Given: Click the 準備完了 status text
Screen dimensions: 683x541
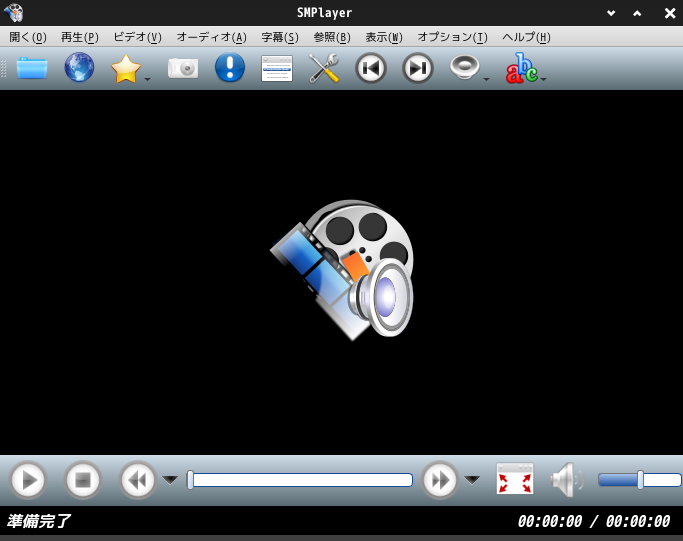Looking at the screenshot, I should (x=38, y=521).
